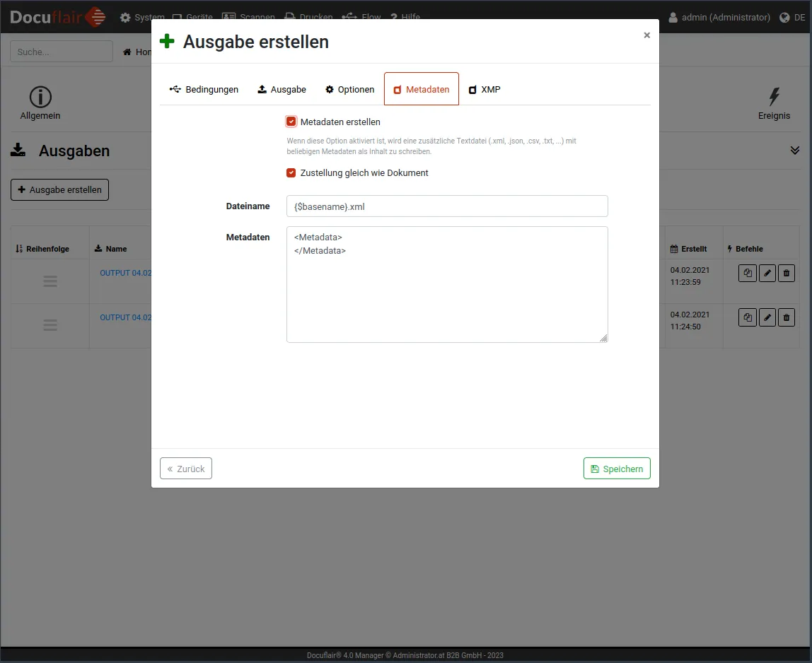Screen dimensions: 812x663
Task: Close the Ausgabe erstellen dialog
Action: pos(646,35)
